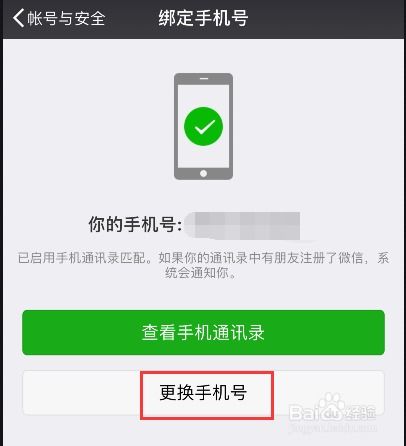The image size is (406, 446).
Task: Click the 你的手机号 label
Action: point(135,224)
